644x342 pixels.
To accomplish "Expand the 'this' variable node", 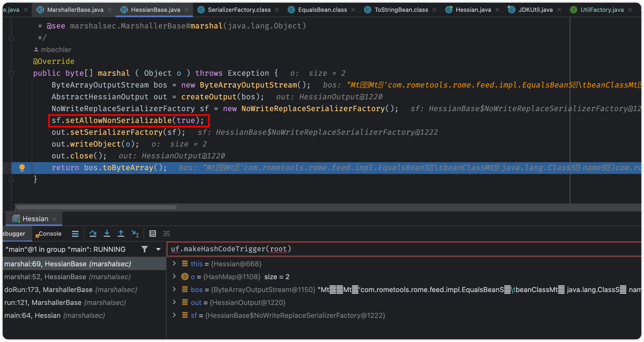I will click(174, 264).
